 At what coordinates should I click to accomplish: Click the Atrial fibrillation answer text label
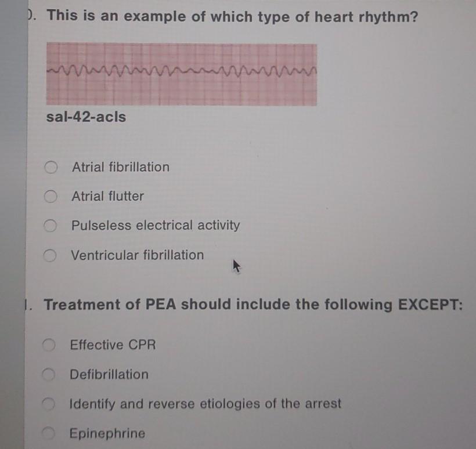click(120, 167)
